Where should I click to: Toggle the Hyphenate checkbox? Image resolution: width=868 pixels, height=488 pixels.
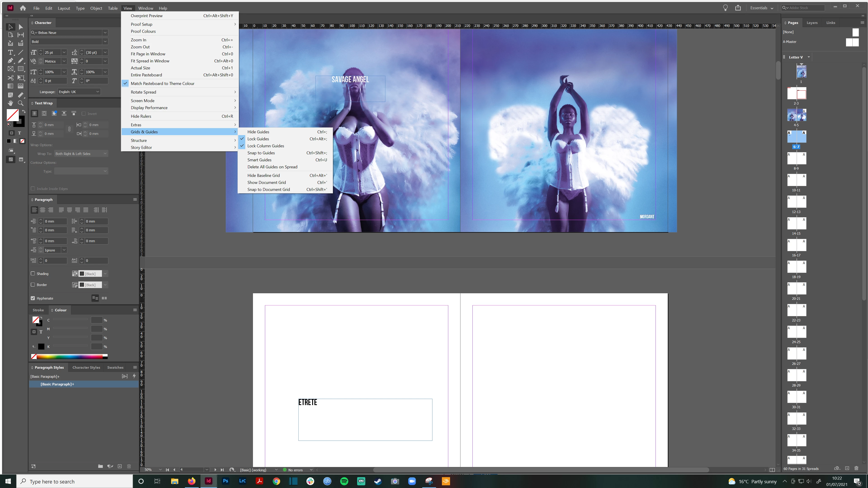[x=33, y=298]
